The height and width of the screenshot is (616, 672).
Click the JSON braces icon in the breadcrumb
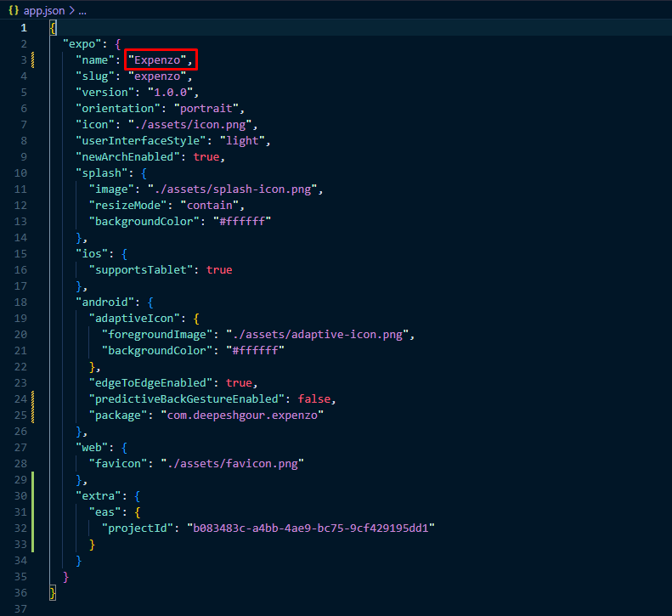point(14,10)
